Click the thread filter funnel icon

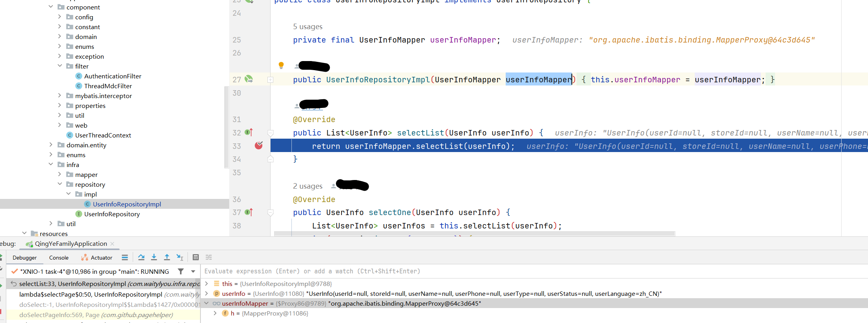180,271
